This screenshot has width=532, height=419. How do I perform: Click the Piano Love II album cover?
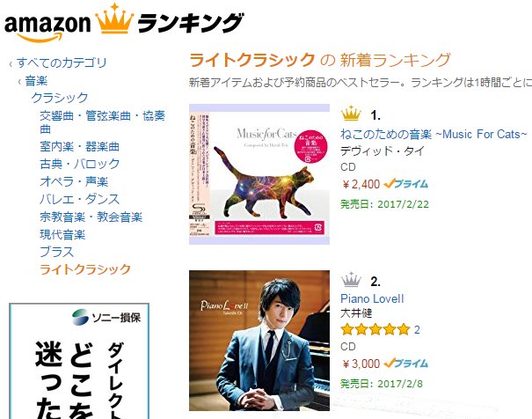259,341
